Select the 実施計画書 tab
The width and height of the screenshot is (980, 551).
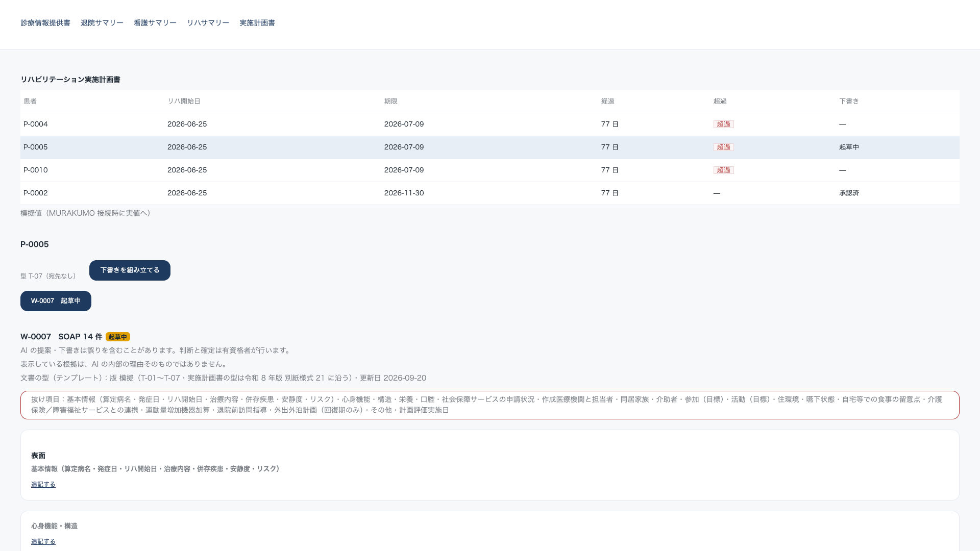point(257,23)
